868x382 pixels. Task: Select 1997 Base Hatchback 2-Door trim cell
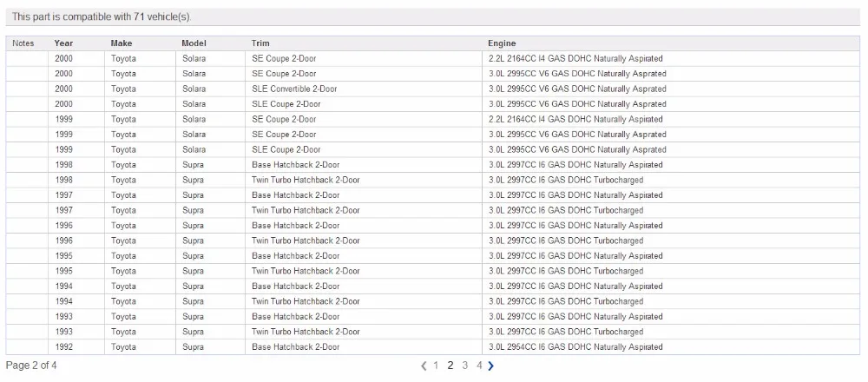tap(363, 195)
